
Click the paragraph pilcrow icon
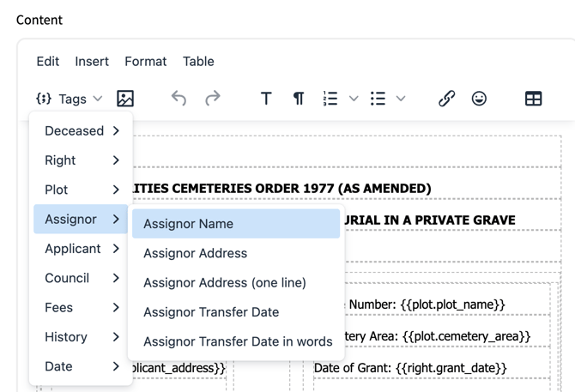pyautogui.click(x=299, y=99)
